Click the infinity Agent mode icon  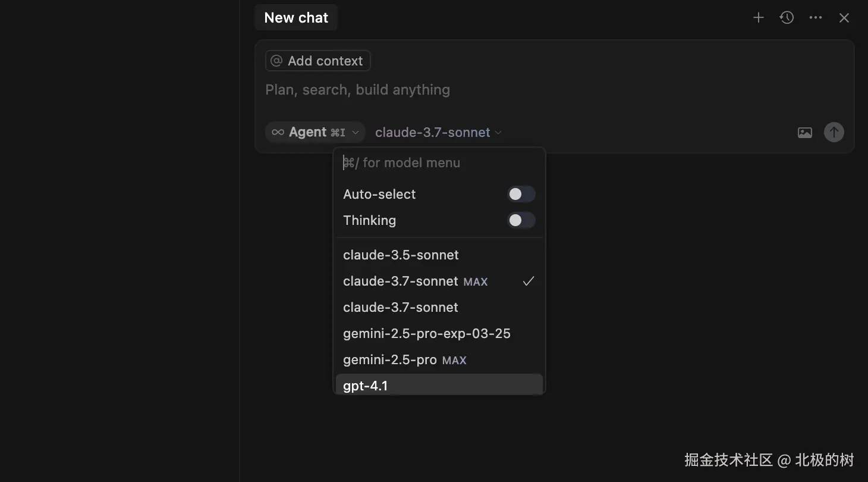click(278, 132)
